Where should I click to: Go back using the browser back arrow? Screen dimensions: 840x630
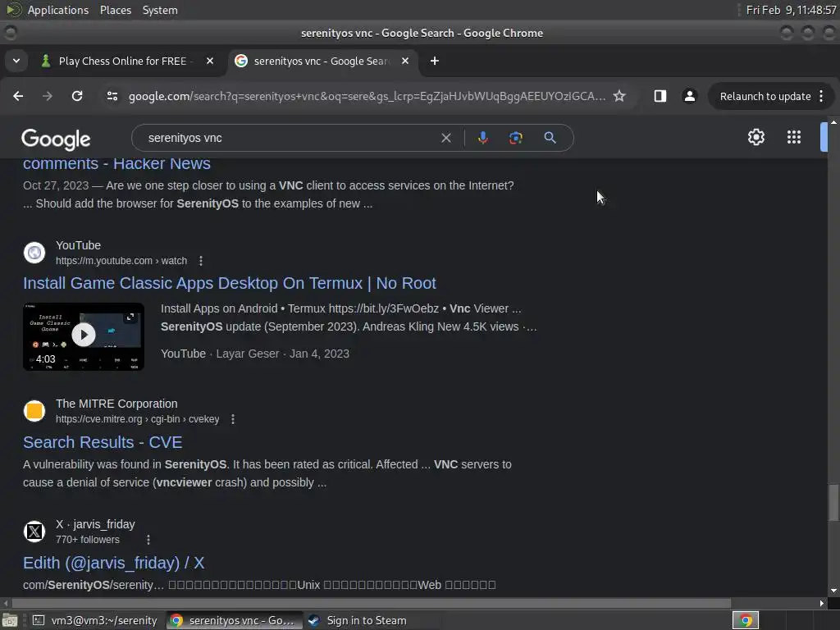[18, 96]
